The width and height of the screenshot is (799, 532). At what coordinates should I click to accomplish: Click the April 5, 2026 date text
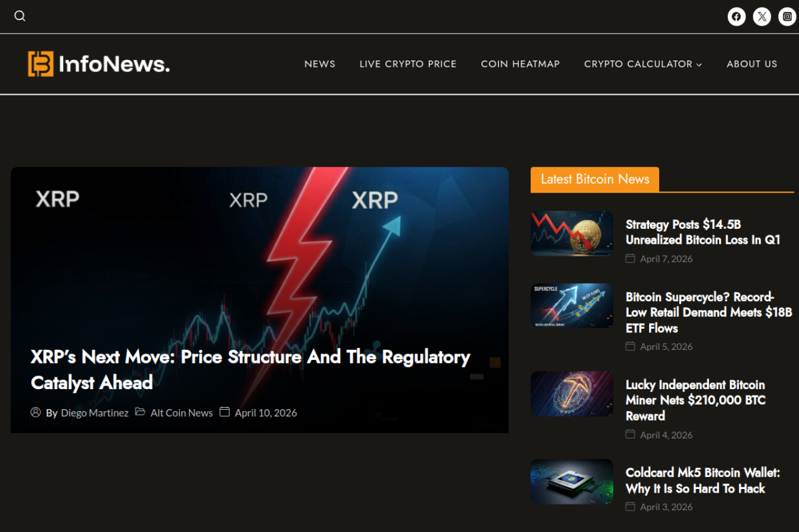pyautogui.click(x=666, y=347)
